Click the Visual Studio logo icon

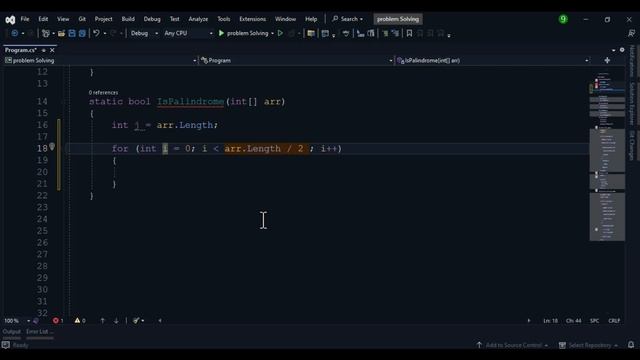(10, 19)
